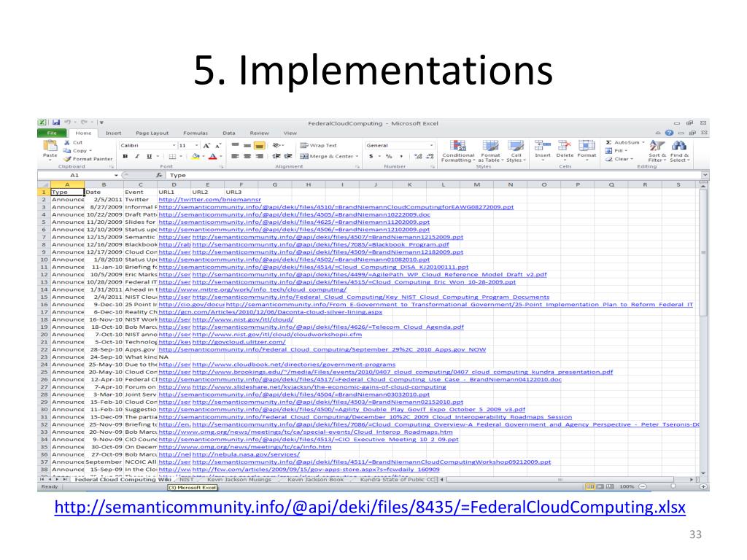This screenshot has height=560, width=747.
Task: Switch to Page Break Preview in status bar
Action: pos(609,486)
